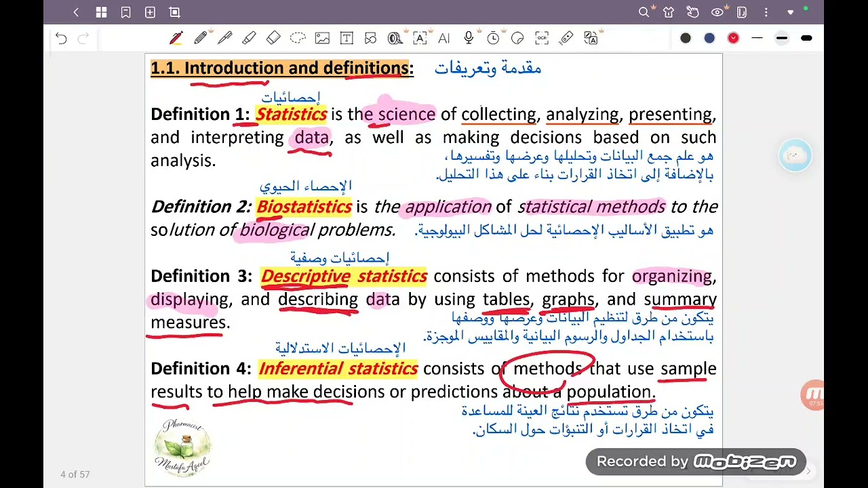Click the 'Definition 1:' label

pyautogui.click(x=200, y=114)
